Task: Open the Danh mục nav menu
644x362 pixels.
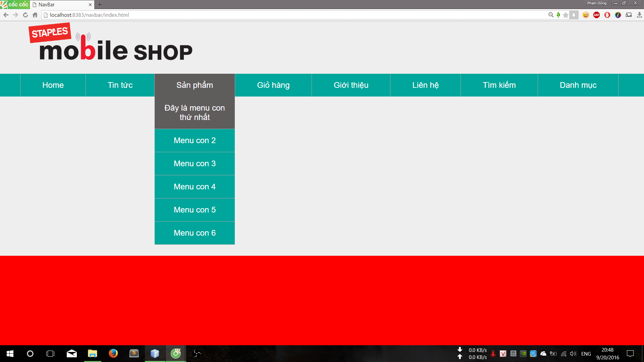Action: 578,85
